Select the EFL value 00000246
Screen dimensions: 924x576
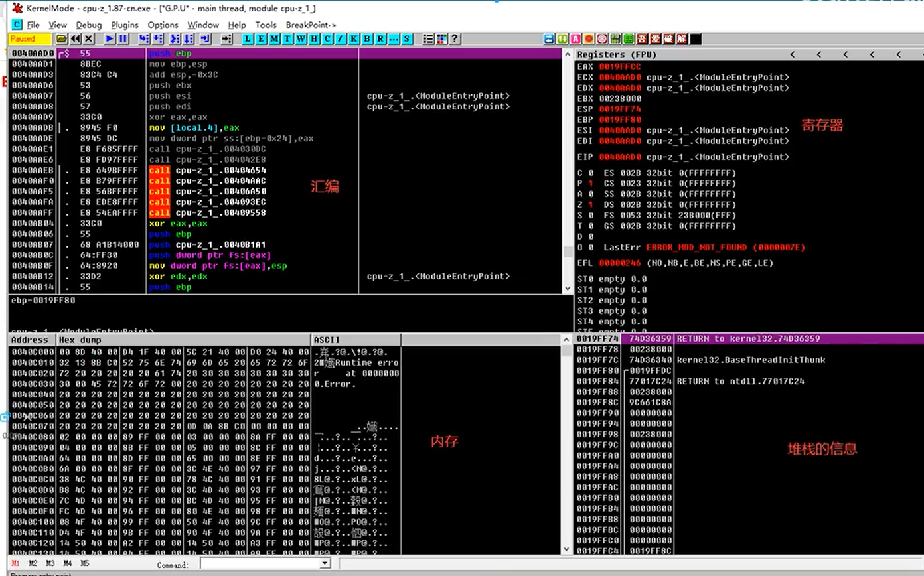point(619,263)
